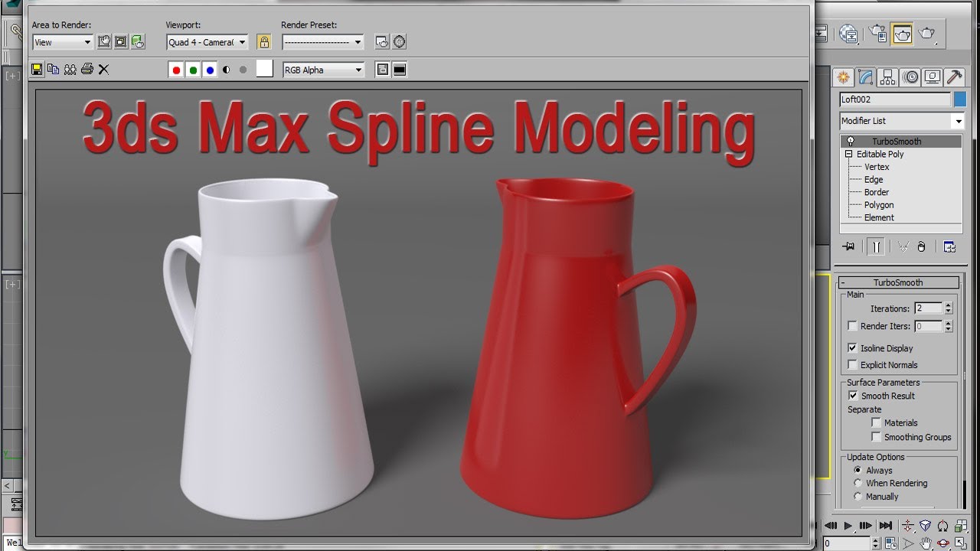Screen dimensions: 980x551
Task: Click Remove Modifier trash icon
Action: [x=922, y=246]
